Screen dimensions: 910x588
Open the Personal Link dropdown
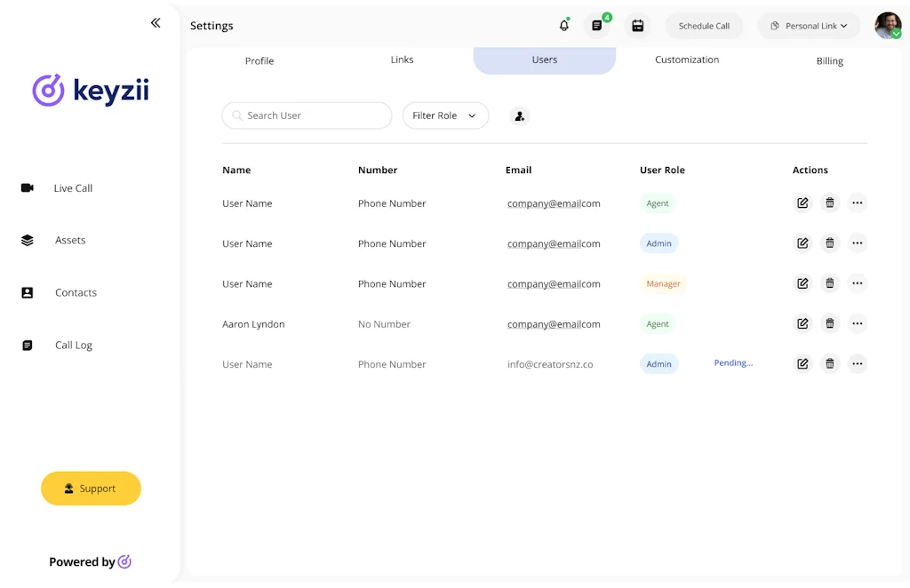click(809, 26)
